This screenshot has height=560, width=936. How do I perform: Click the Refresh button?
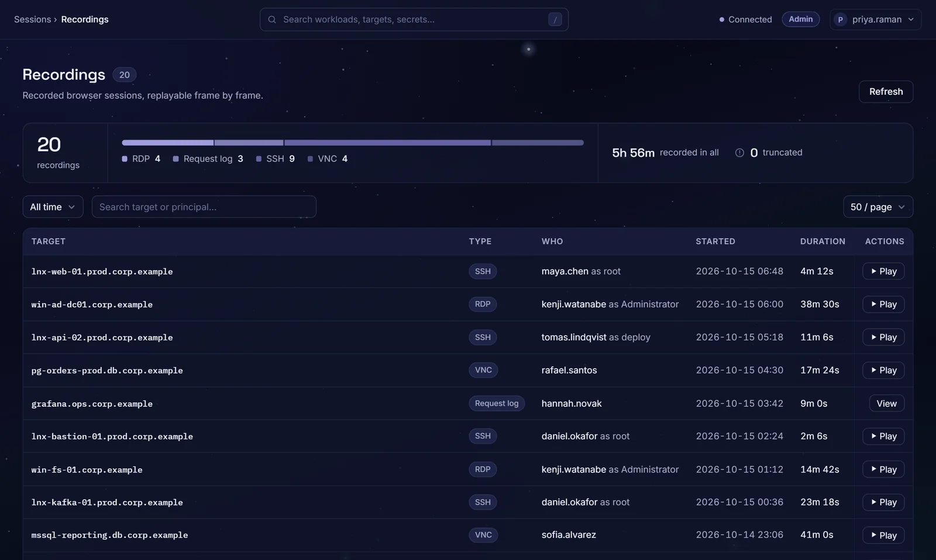pos(886,92)
